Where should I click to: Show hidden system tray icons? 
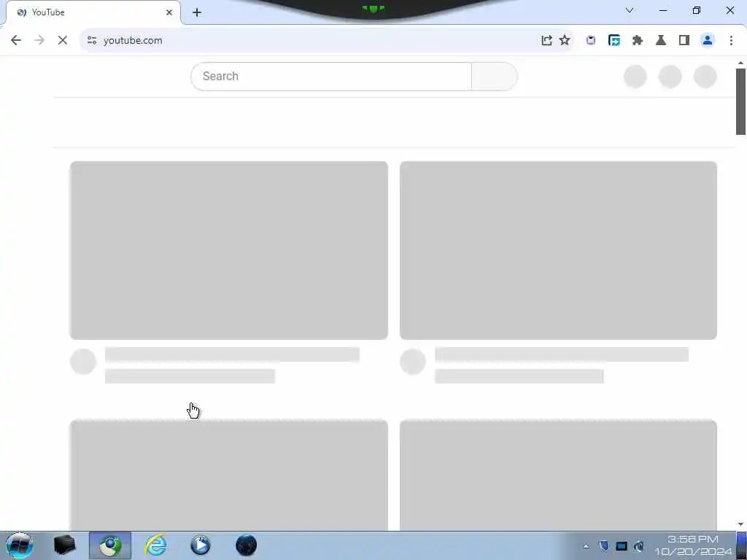point(586,546)
